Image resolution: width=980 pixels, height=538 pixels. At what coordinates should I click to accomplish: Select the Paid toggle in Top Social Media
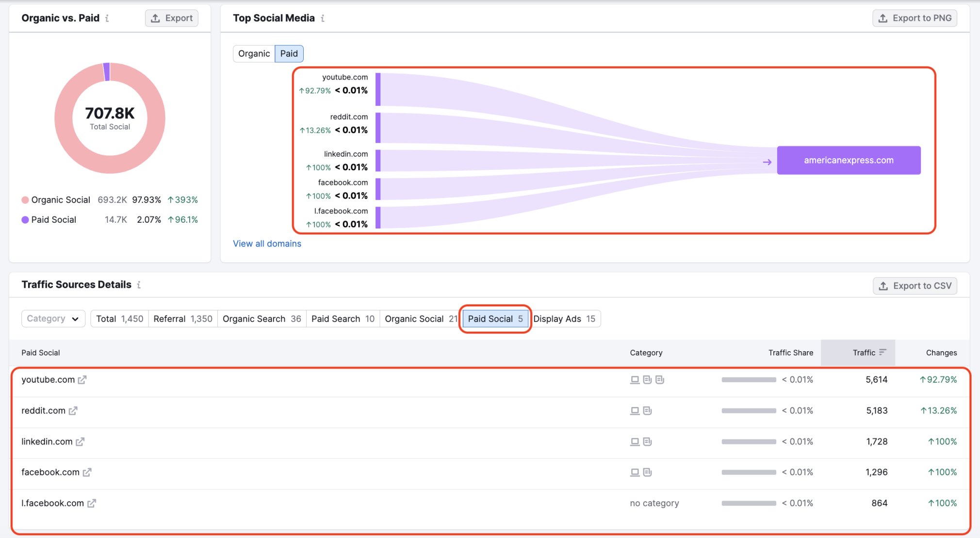[x=289, y=53]
